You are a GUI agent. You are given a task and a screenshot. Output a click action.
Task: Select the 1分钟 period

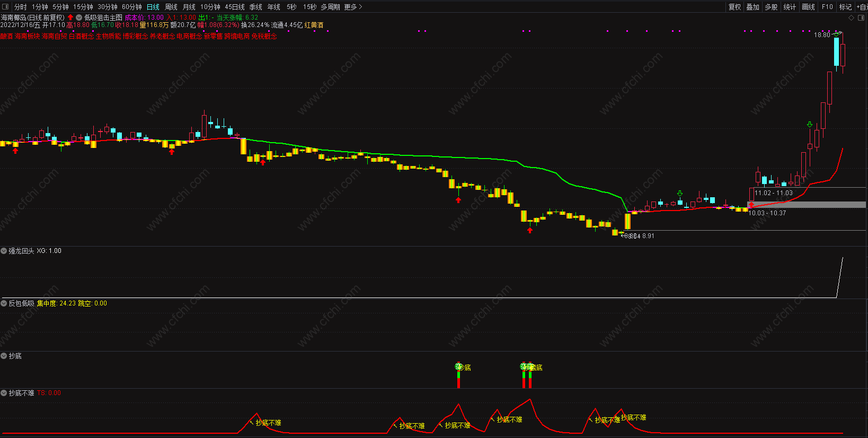point(40,7)
